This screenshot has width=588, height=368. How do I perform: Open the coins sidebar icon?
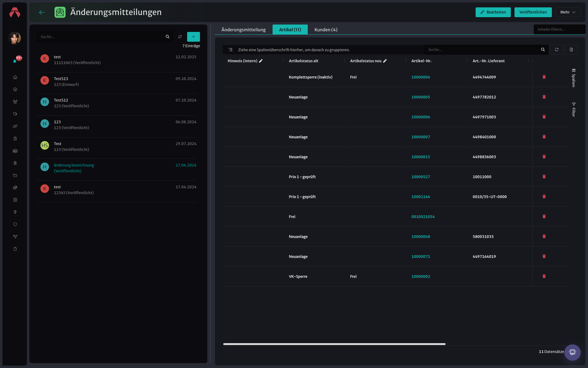pos(15,188)
